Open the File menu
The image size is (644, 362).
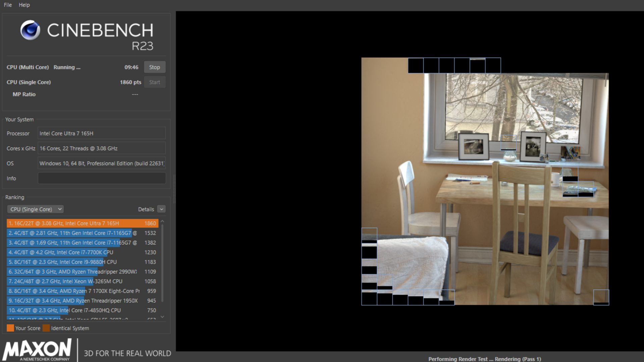[8, 5]
